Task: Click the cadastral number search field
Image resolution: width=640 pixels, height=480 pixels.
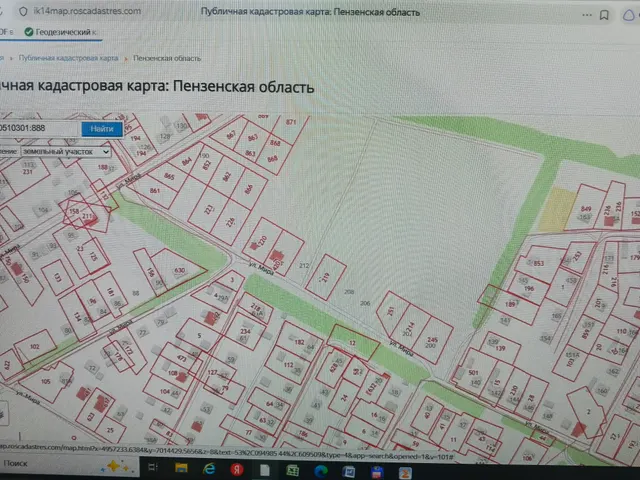Action: pyautogui.click(x=39, y=129)
